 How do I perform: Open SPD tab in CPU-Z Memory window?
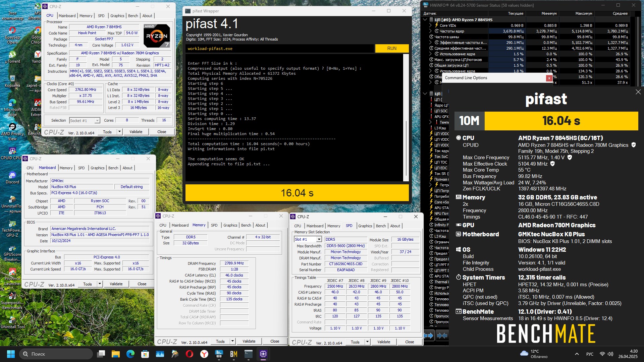(214, 225)
